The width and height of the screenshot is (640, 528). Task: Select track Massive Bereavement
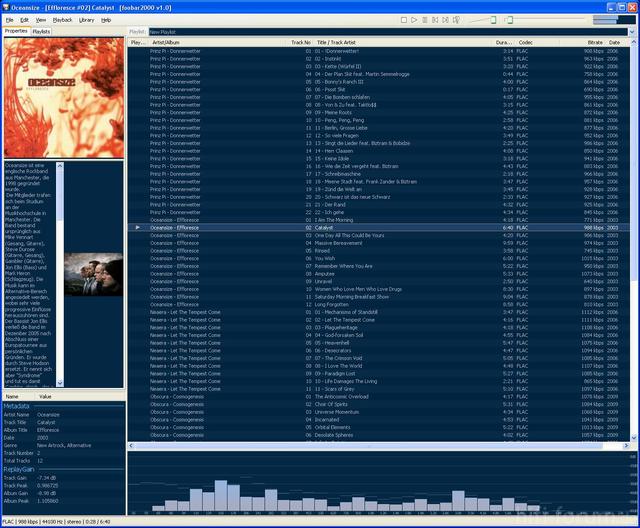[379, 243]
